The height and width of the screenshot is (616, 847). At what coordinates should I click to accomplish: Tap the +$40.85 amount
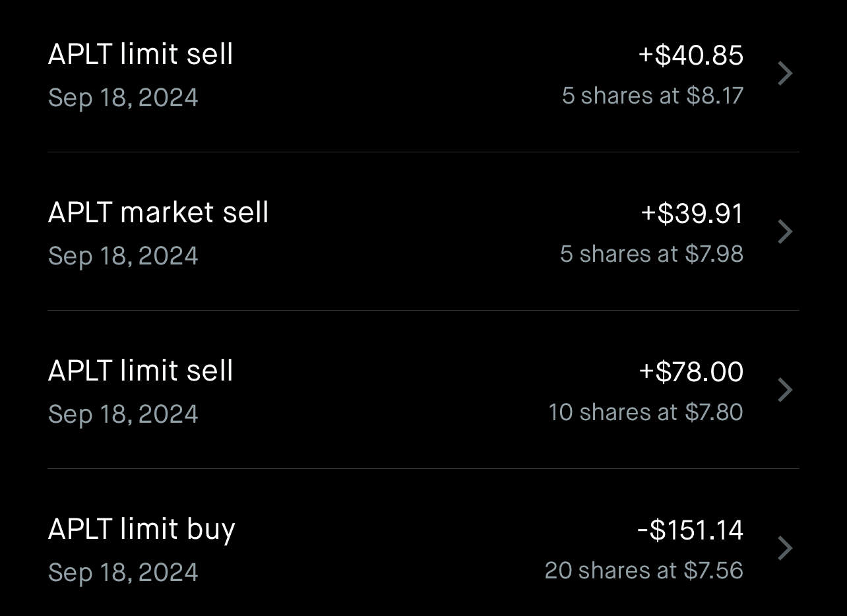coord(691,55)
